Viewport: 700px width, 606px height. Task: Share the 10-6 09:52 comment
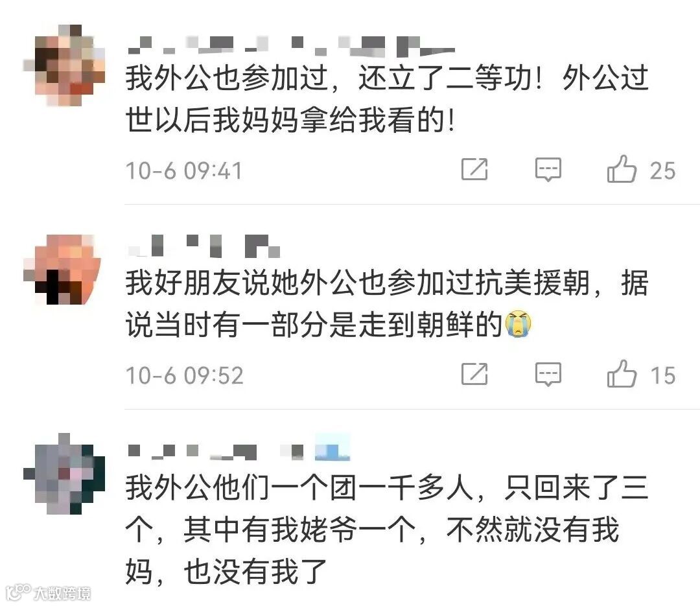pos(474,374)
